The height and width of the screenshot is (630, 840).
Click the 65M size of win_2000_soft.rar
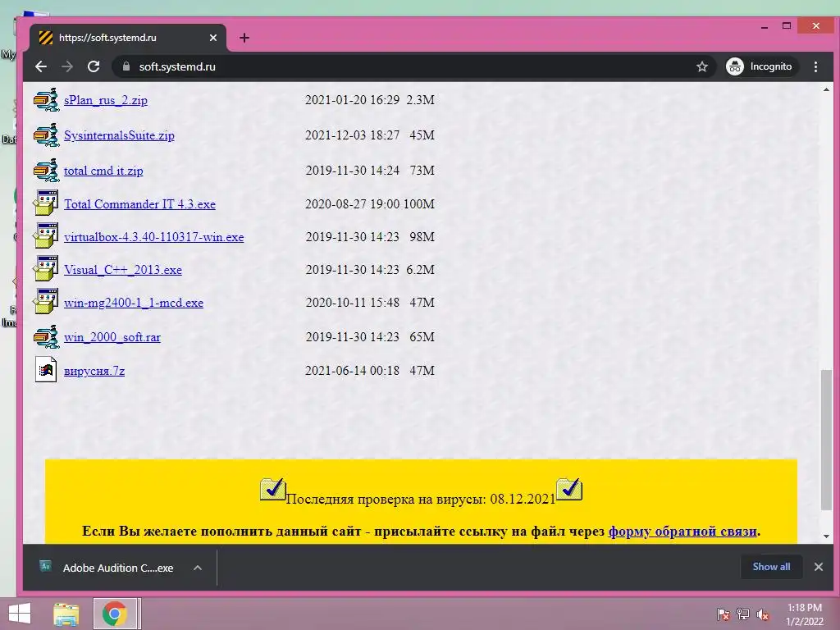click(422, 337)
